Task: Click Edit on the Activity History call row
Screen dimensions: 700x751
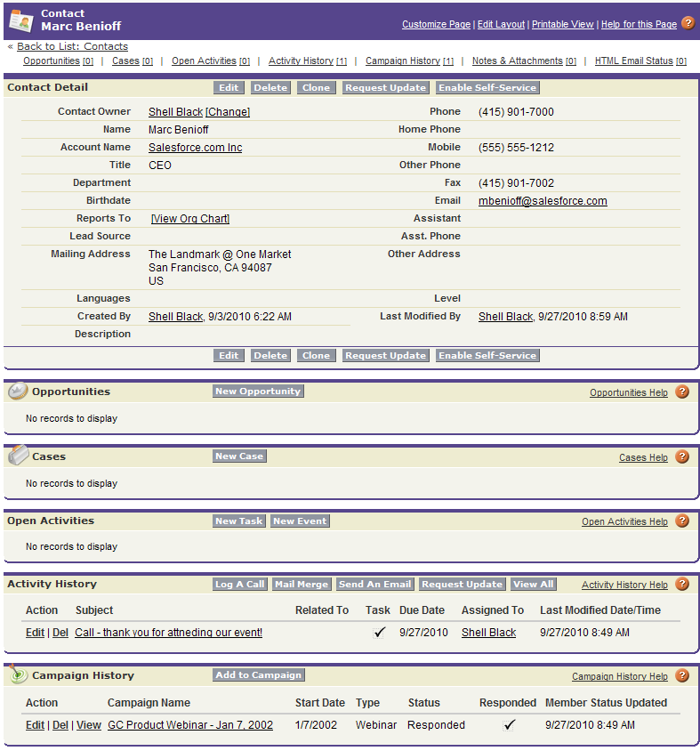Action: (x=35, y=633)
